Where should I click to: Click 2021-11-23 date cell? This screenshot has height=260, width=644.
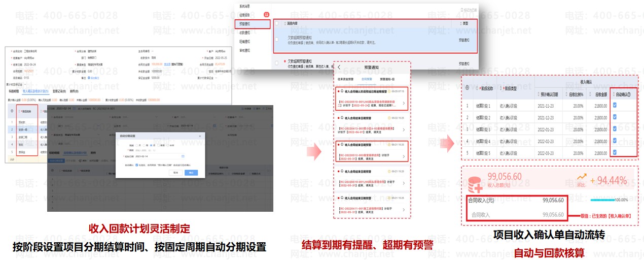point(547,106)
